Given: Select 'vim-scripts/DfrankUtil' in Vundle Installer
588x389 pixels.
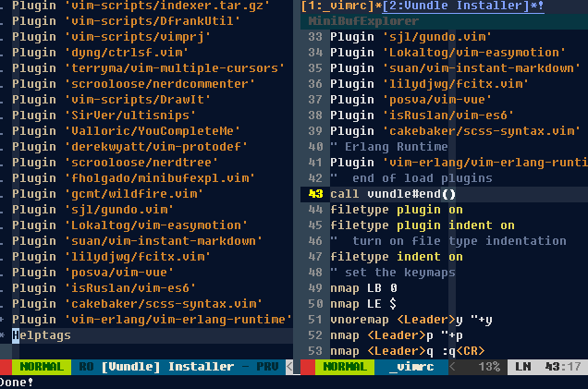Looking at the screenshot, I should point(153,21).
